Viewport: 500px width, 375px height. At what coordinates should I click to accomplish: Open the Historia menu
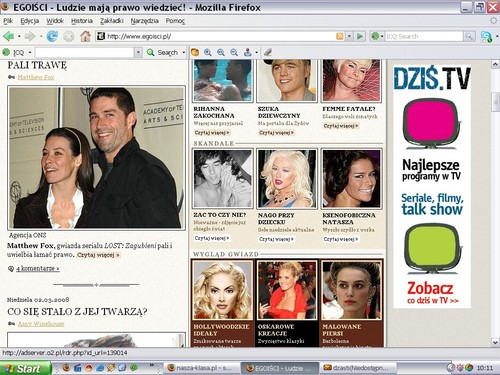(x=82, y=21)
